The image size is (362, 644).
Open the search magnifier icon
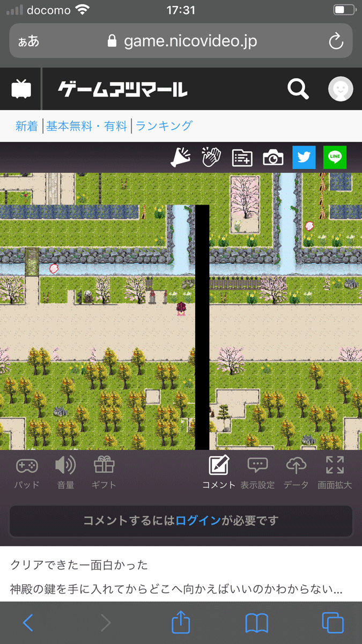(298, 89)
